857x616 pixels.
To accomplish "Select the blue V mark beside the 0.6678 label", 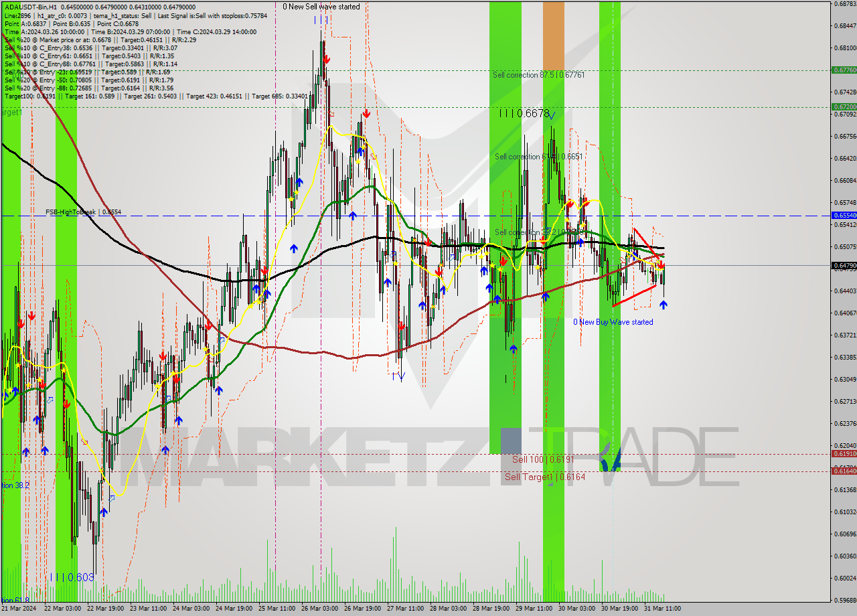I will pyautogui.click(x=552, y=115).
